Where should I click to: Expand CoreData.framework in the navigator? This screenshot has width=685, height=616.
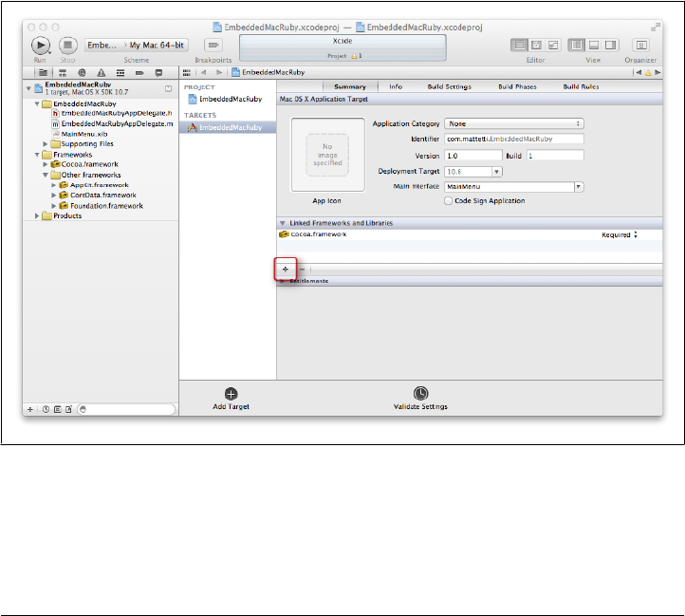(x=54, y=195)
